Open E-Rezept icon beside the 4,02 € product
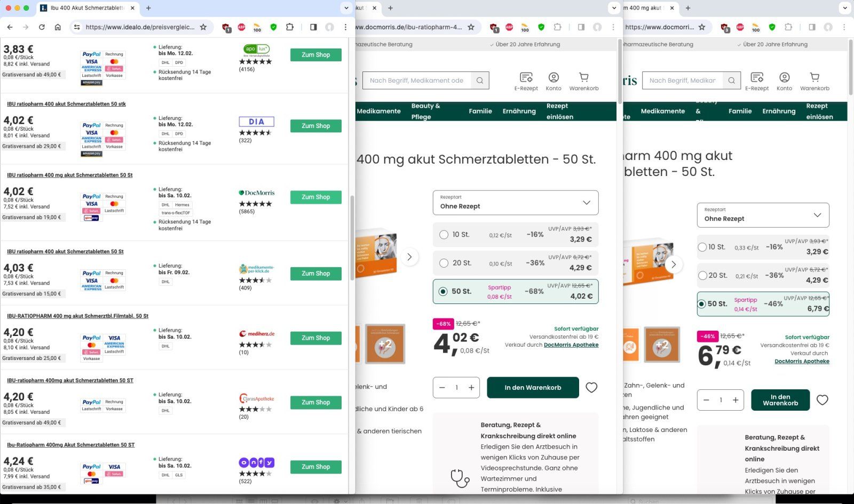 526,81
